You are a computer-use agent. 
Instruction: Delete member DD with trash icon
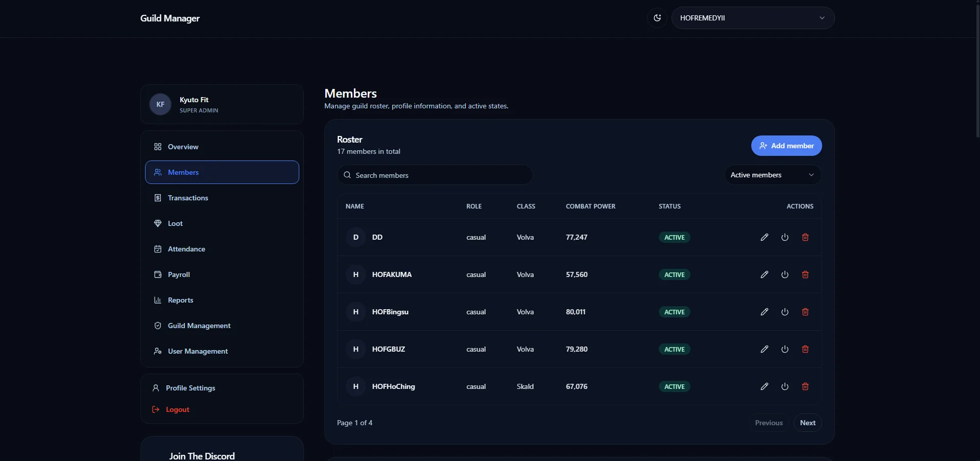click(x=805, y=237)
